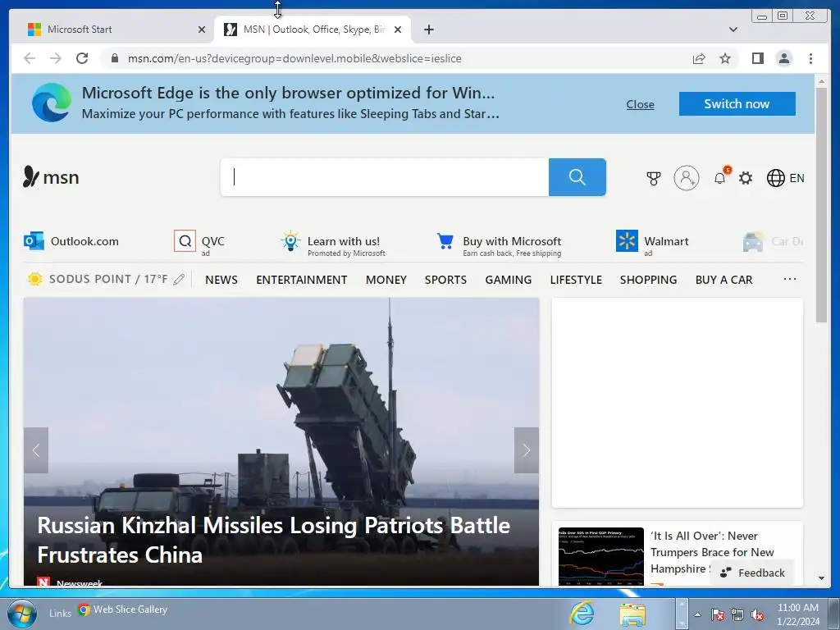Share this page icon in address bar

[699, 58]
